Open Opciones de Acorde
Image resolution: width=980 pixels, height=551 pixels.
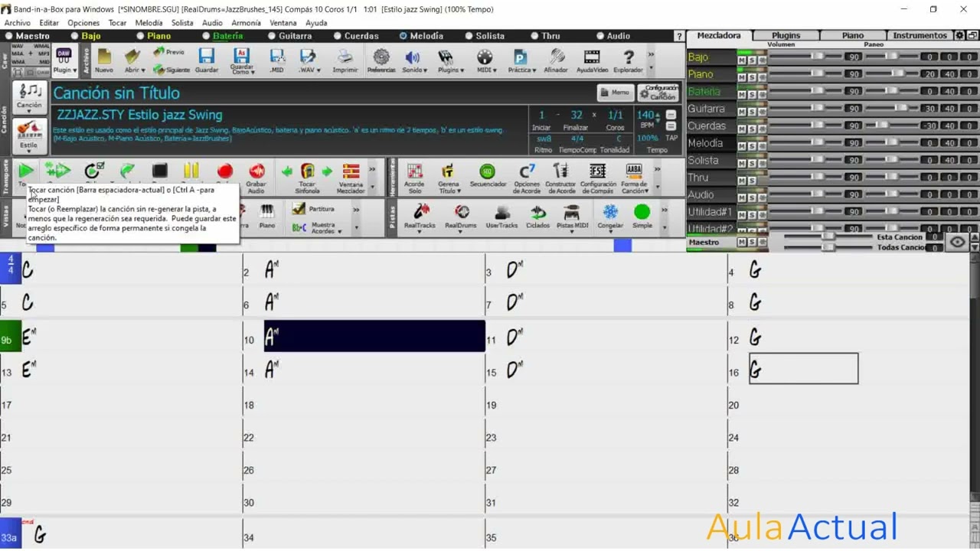[527, 178]
